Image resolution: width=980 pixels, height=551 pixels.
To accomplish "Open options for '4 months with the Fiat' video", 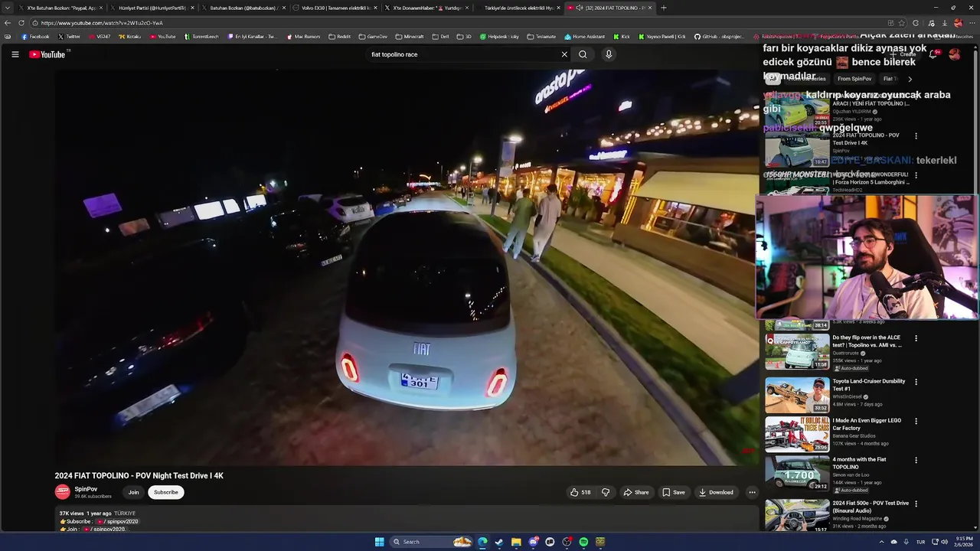I will click(x=916, y=461).
